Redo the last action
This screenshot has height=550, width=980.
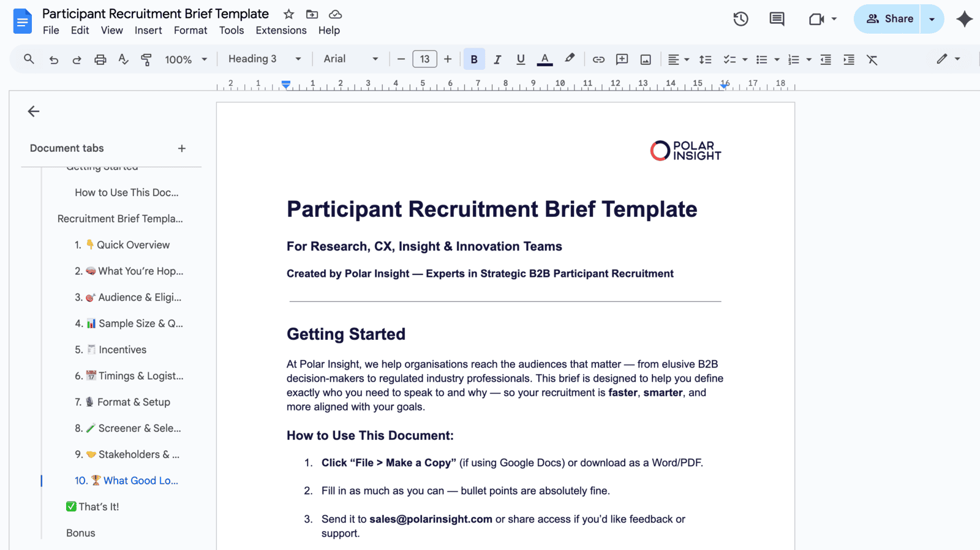(77, 59)
